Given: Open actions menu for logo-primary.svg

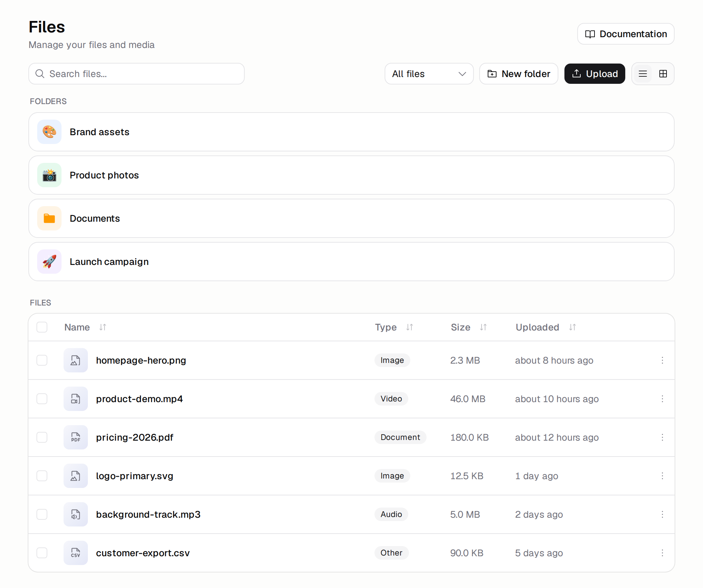Looking at the screenshot, I should pyautogui.click(x=662, y=476).
